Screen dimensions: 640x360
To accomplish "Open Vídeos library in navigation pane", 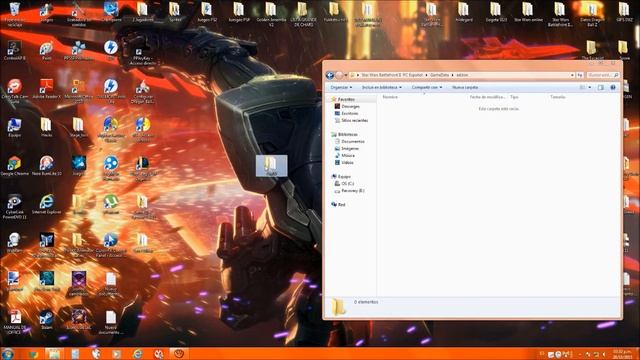I will [347, 162].
